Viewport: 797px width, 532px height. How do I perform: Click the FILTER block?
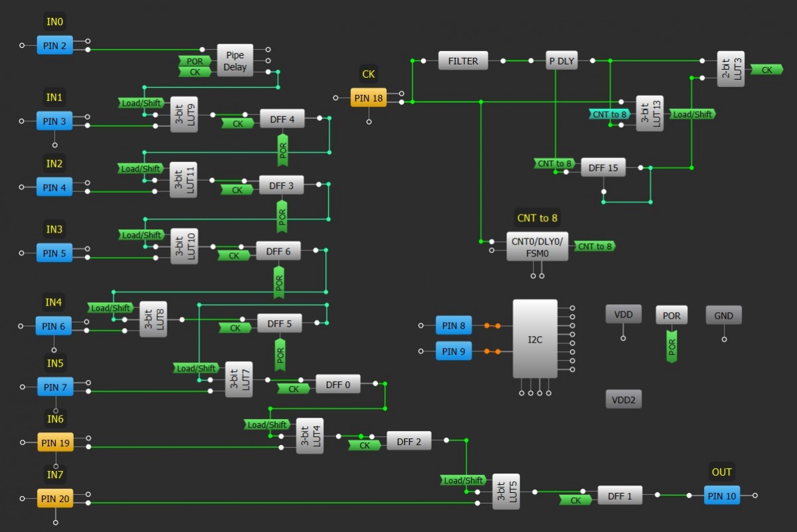coord(463,61)
